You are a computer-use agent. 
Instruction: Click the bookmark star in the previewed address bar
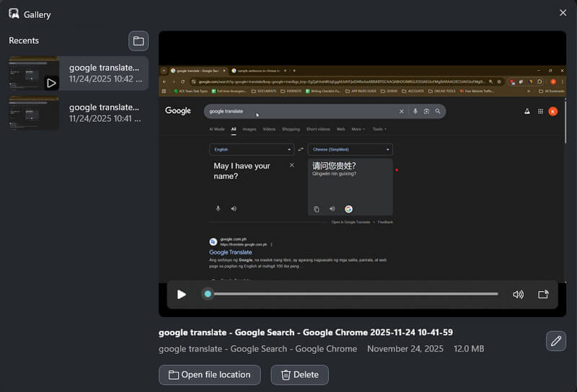click(499, 81)
